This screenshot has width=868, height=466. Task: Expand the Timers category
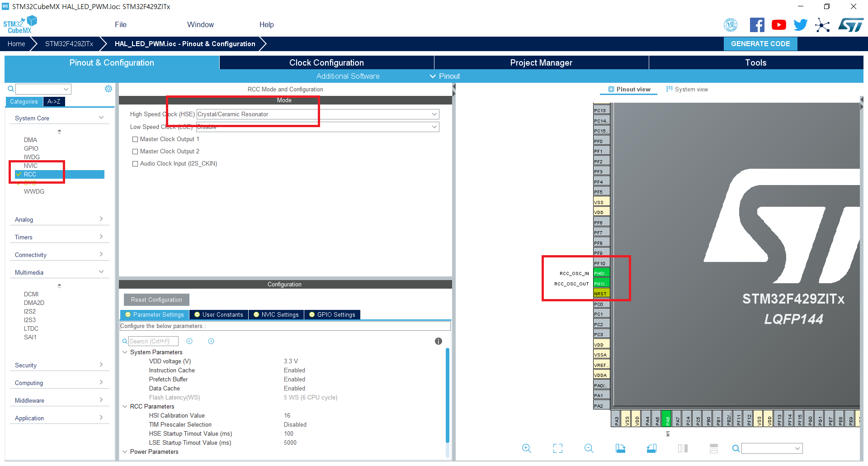tap(59, 237)
